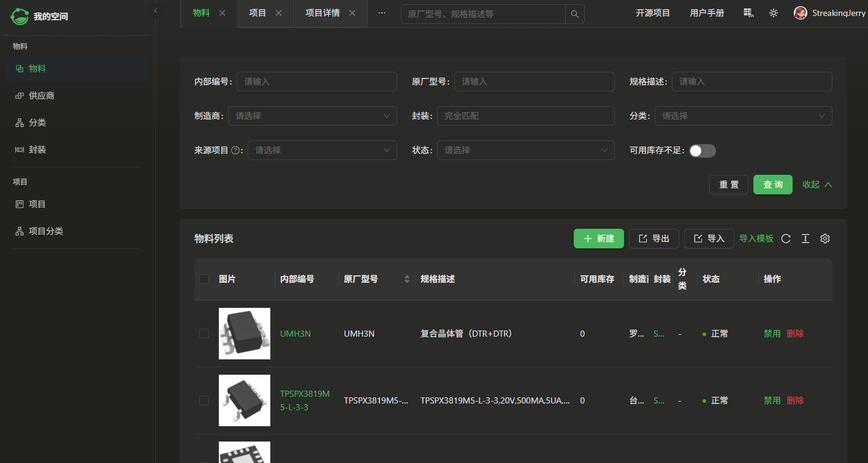Viewport: 868px width, 463px height.
Task: Open the table density icon
Action: pos(805,239)
